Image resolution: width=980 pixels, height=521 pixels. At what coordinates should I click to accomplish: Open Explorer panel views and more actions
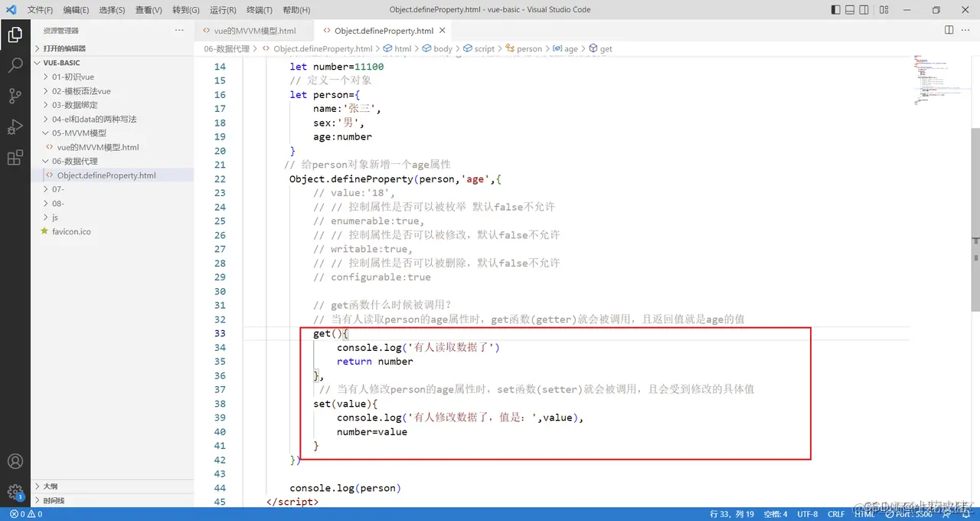pos(179,30)
